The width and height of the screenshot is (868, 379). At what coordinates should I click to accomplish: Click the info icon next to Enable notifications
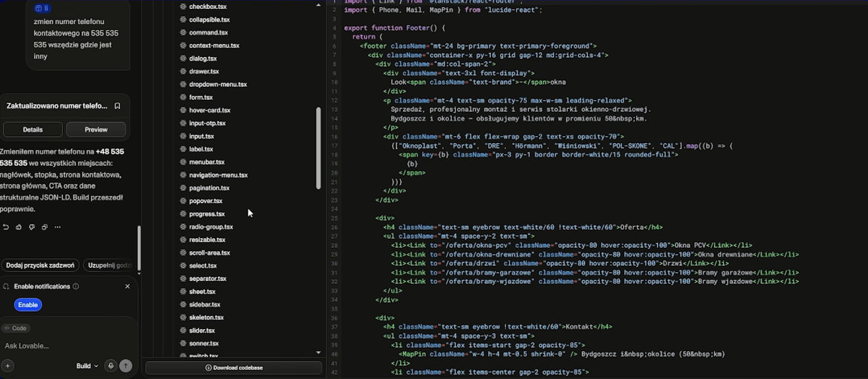tap(76, 286)
